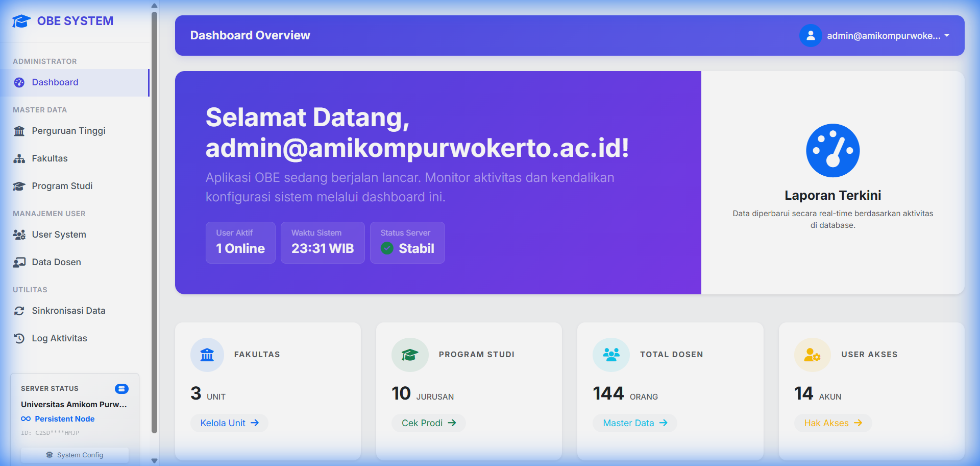The image size is (980, 466).
Task: Click the Data Dosen ID card icon
Action: tap(19, 262)
